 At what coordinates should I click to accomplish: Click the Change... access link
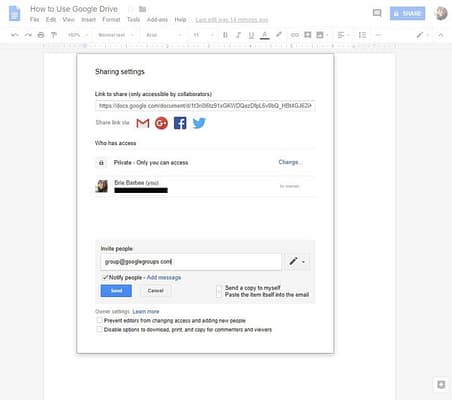point(290,162)
